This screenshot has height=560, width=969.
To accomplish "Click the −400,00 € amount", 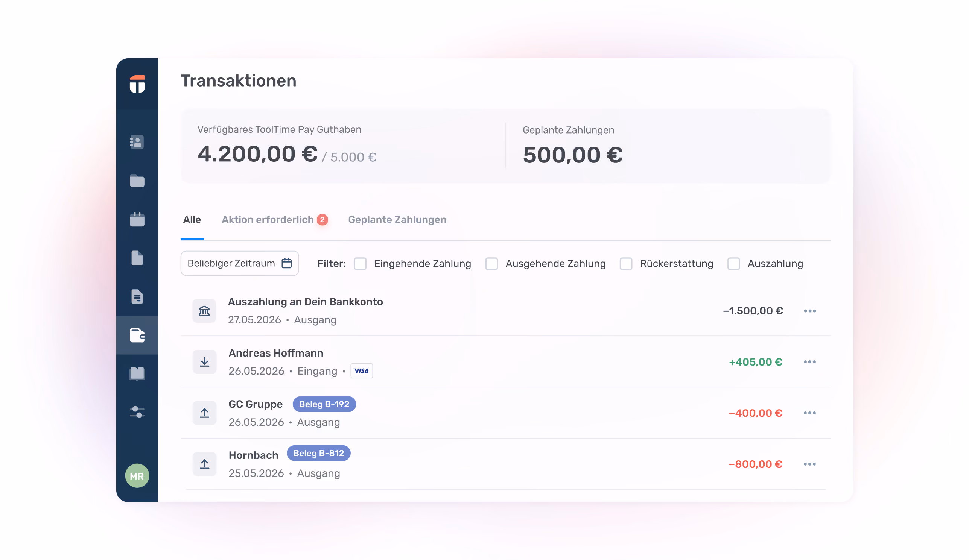I will coord(756,413).
